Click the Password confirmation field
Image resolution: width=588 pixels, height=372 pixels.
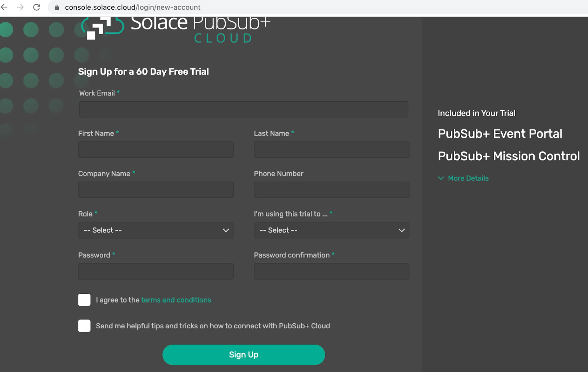(332, 271)
